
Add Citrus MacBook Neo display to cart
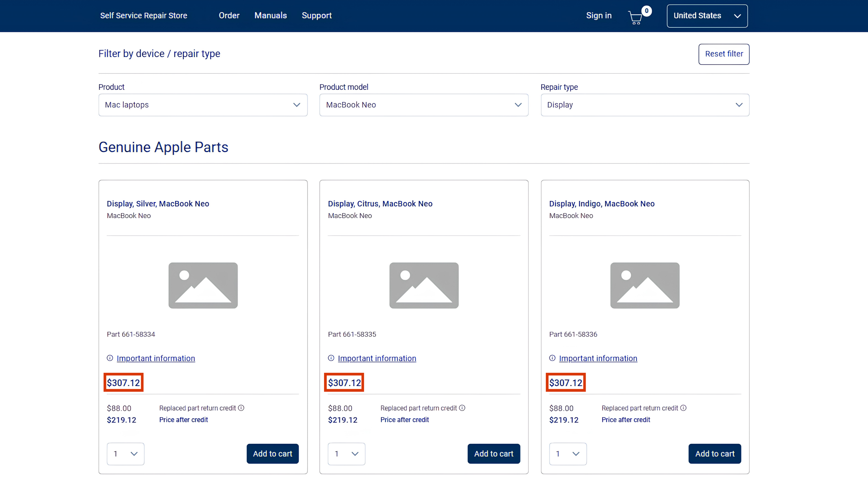[494, 454]
